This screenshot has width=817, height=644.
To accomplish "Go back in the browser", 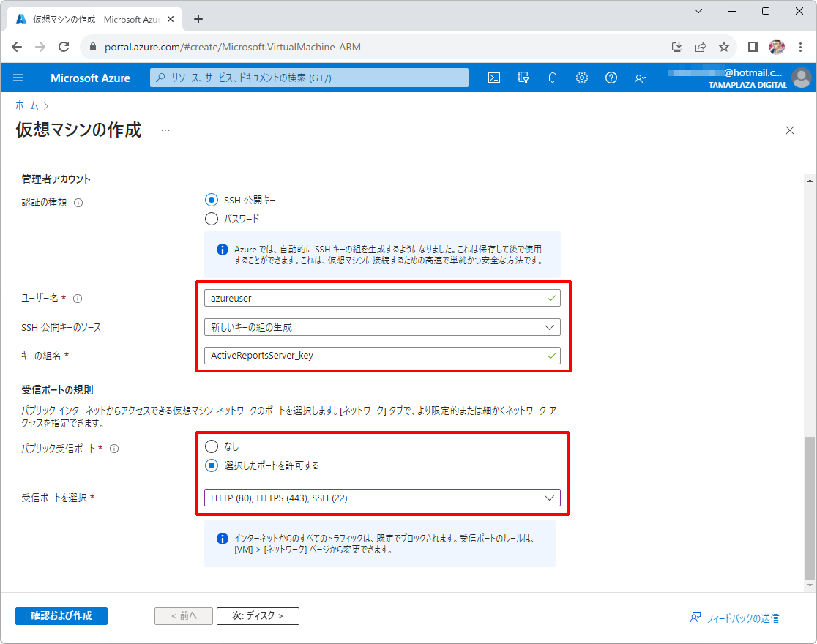I will pos(17,47).
